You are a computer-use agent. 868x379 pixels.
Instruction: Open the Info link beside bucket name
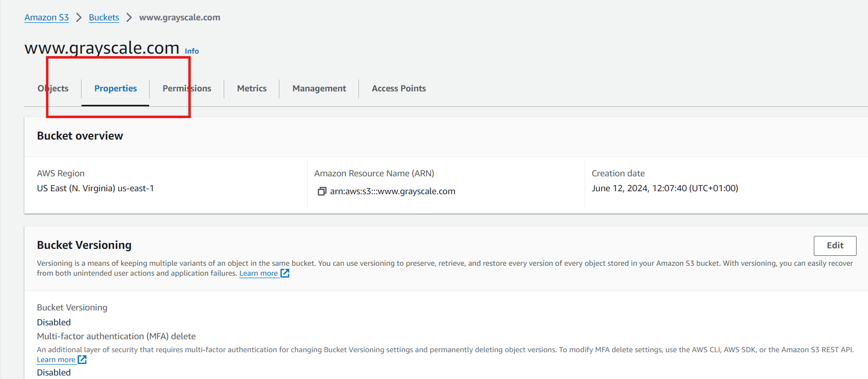pos(192,51)
